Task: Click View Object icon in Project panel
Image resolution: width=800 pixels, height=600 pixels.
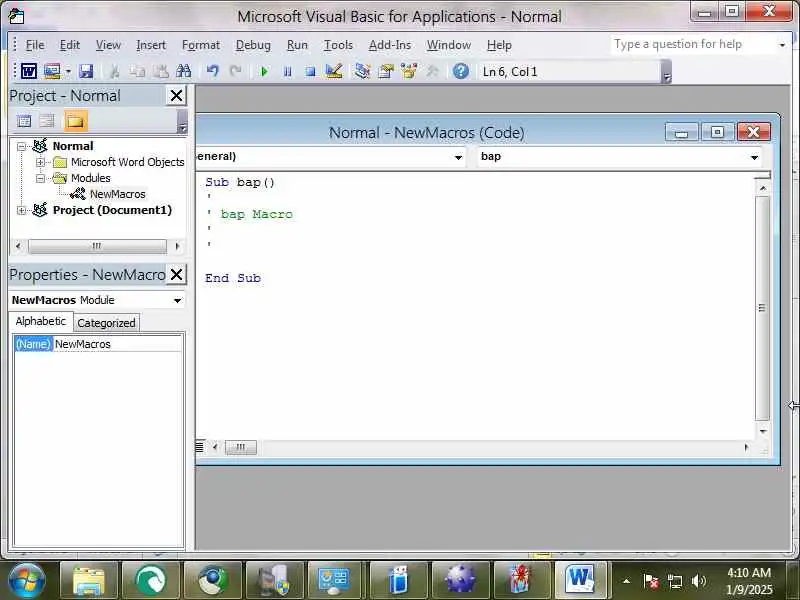Action: pos(47,121)
